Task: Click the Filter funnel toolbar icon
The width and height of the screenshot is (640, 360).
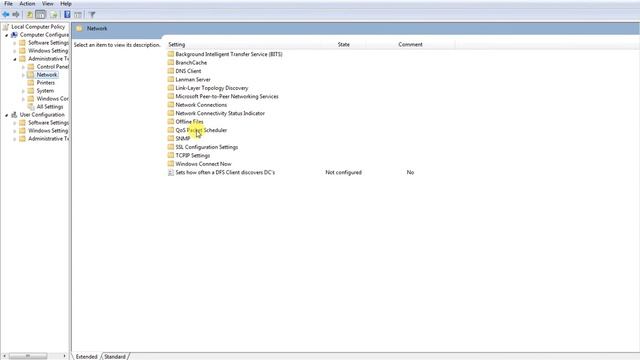Action: 92,15
